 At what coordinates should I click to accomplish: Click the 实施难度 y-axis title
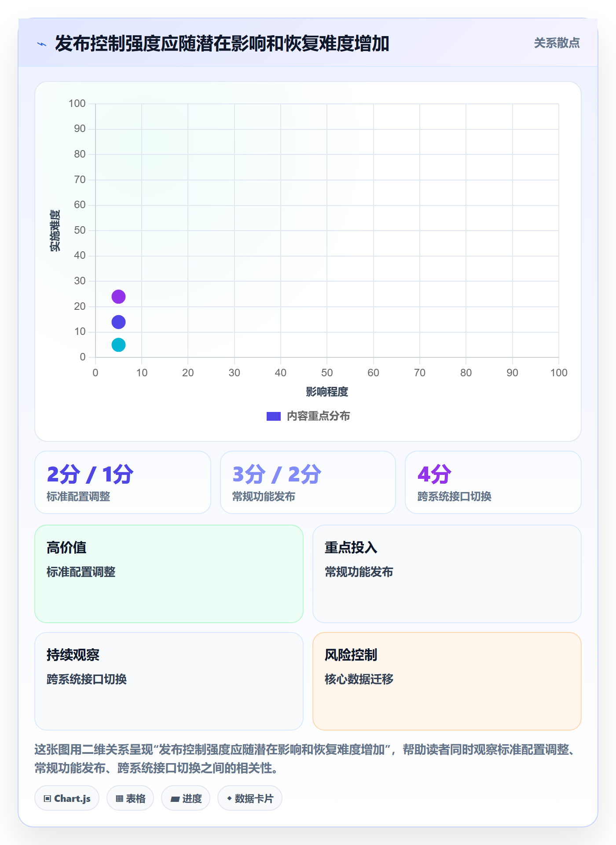coord(55,231)
